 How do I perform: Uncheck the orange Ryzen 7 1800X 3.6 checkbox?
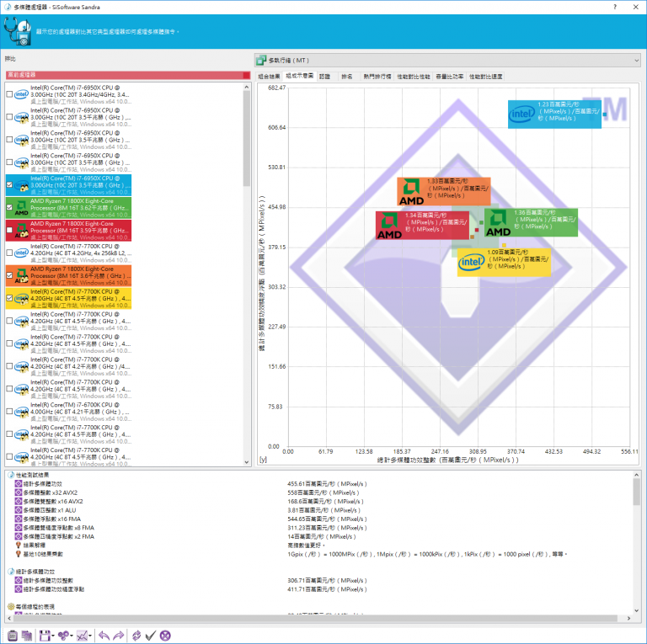(x=9, y=275)
